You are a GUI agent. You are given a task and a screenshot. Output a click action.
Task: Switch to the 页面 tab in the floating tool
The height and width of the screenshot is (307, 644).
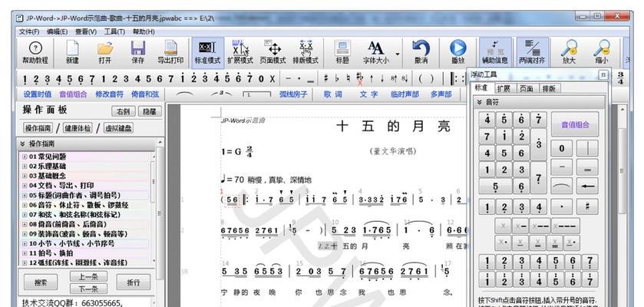526,88
